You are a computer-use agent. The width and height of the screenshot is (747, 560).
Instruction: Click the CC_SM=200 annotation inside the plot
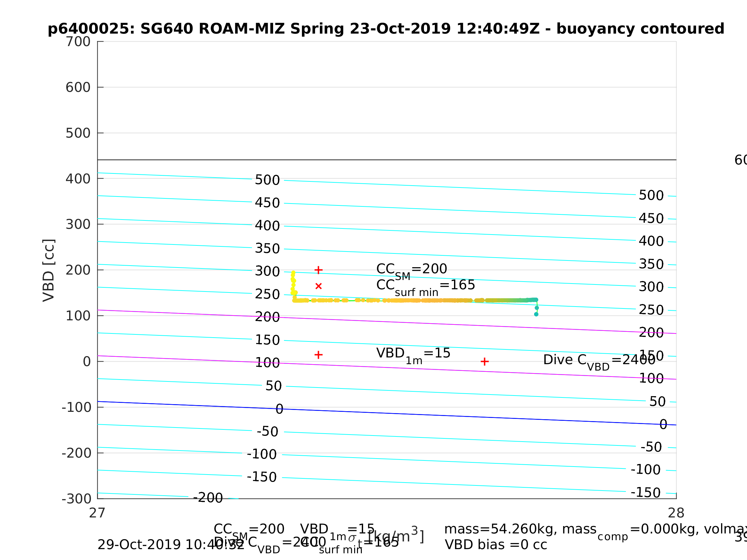pyautogui.click(x=412, y=271)
